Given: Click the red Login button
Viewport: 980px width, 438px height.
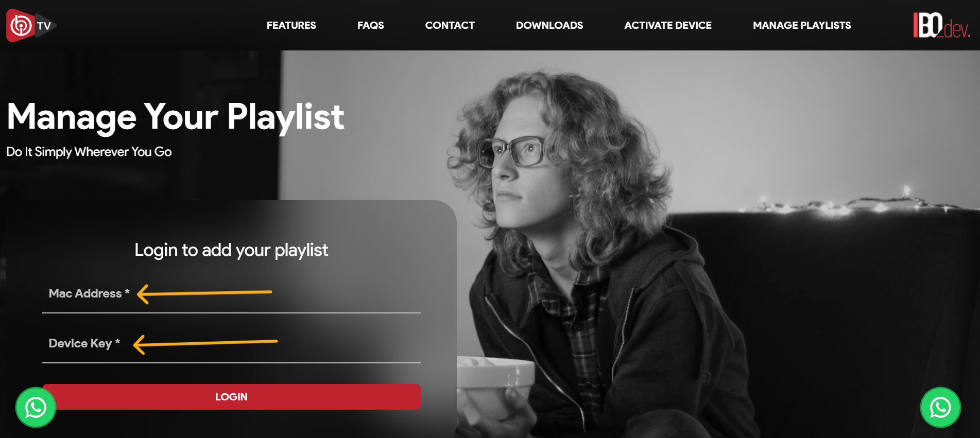Looking at the screenshot, I should (x=231, y=397).
